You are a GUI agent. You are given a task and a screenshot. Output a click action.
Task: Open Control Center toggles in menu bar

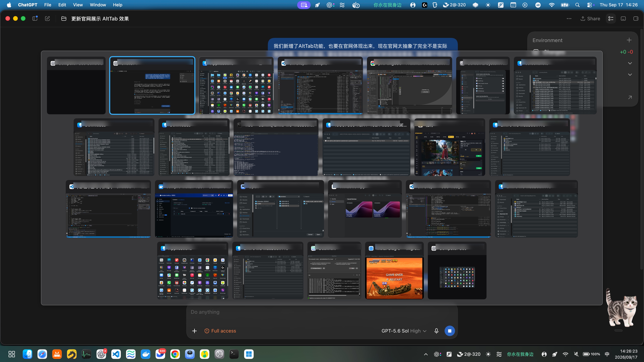point(589,5)
